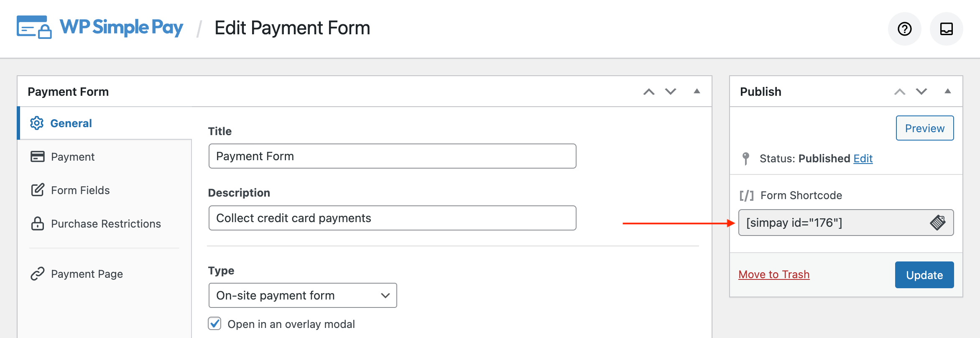Click the WP Simple Pay logo icon
Screen dimensions: 980x338
pos(33,28)
